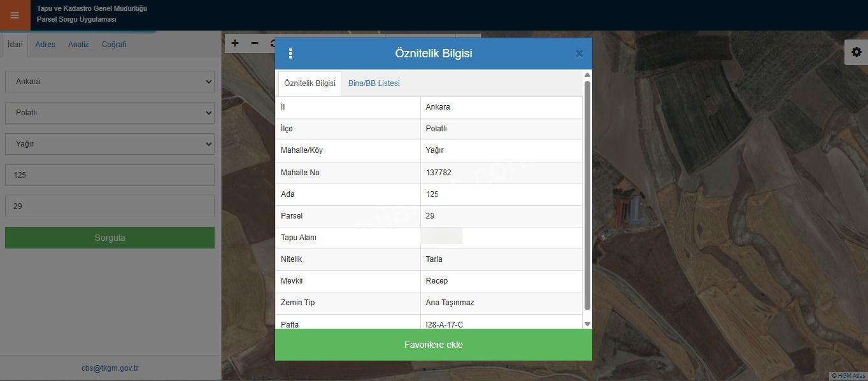868x381 pixels.
Task: Open the Polatlı district dropdown
Action: coord(110,113)
